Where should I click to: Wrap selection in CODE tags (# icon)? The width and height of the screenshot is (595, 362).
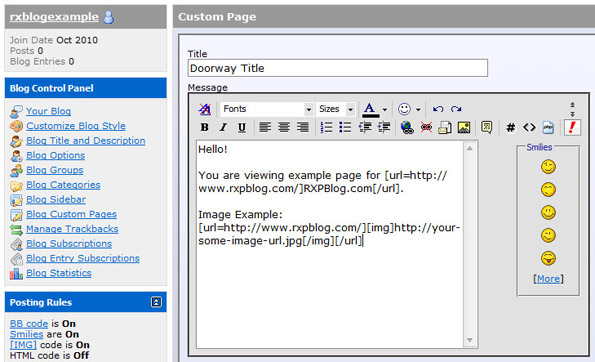point(511,127)
